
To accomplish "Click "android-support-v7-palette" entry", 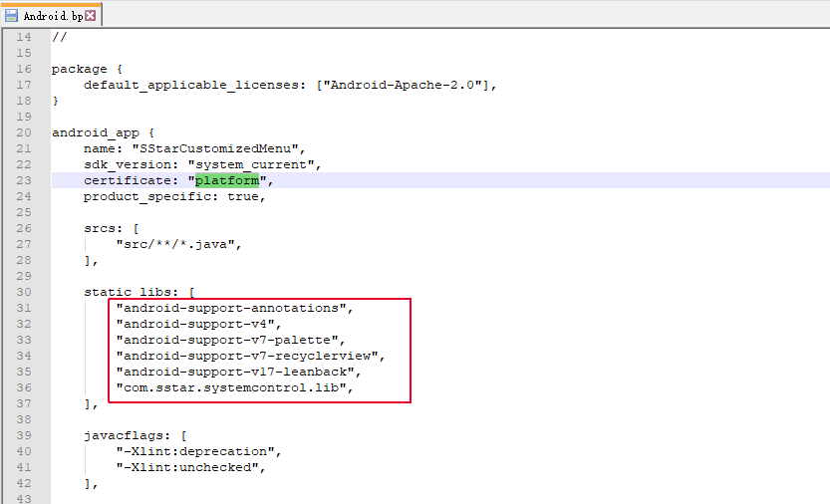I will point(227,340).
